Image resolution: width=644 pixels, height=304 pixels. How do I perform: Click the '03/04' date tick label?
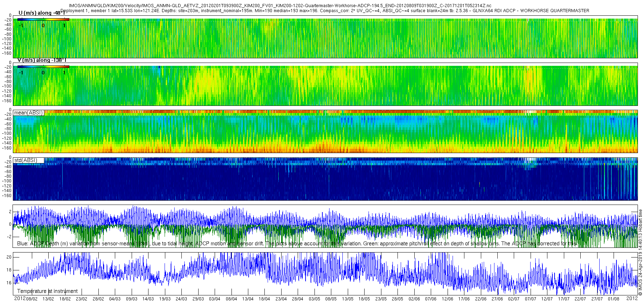[215, 299]
